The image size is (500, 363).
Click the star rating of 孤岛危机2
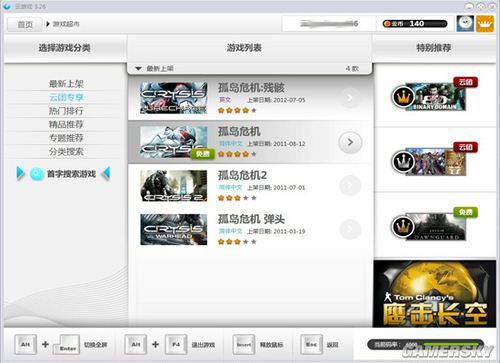pyautogui.click(x=237, y=198)
